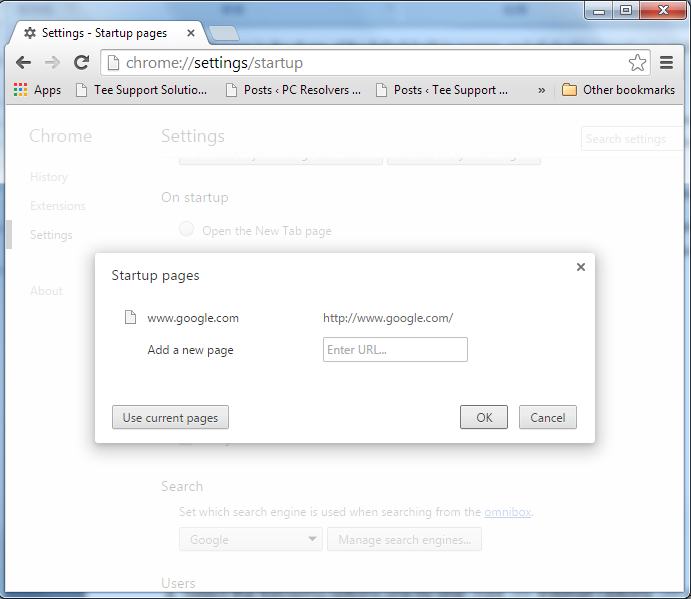
Task: Cancel the Startup pages dialog
Action: point(547,417)
